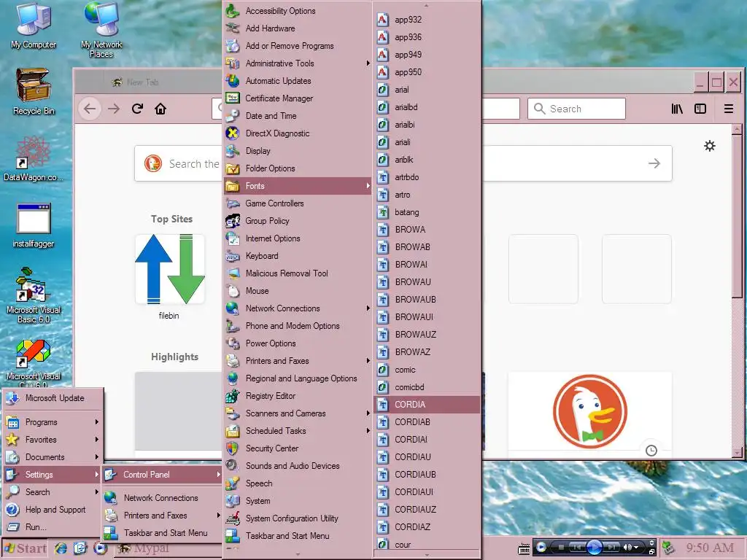Expand Scanners and Cameras submenu arrow
Screen dimensions: 747x560
click(x=368, y=413)
